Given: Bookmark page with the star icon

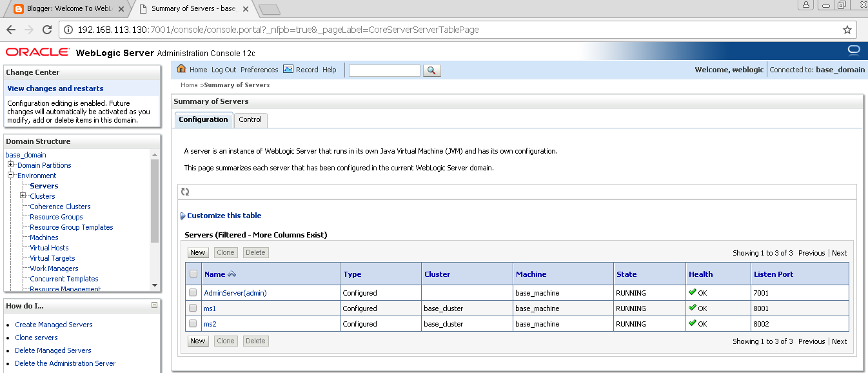Looking at the screenshot, I should coord(847,30).
